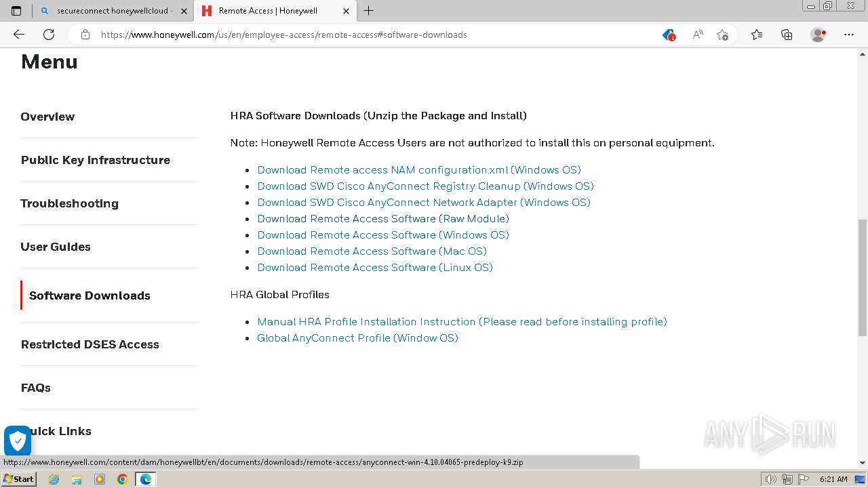Screen dimensions: 868x488
Task: Open the Favorites list icon
Action: (x=757, y=35)
